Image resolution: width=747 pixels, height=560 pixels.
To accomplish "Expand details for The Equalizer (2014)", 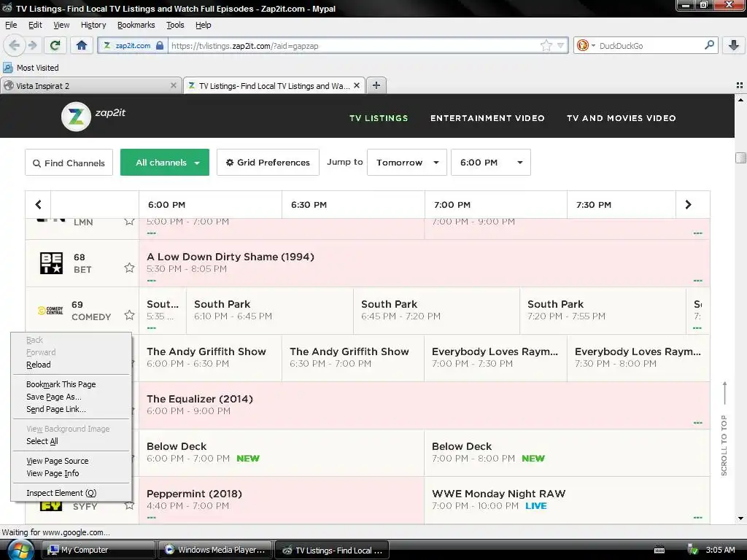I will pos(698,423).
